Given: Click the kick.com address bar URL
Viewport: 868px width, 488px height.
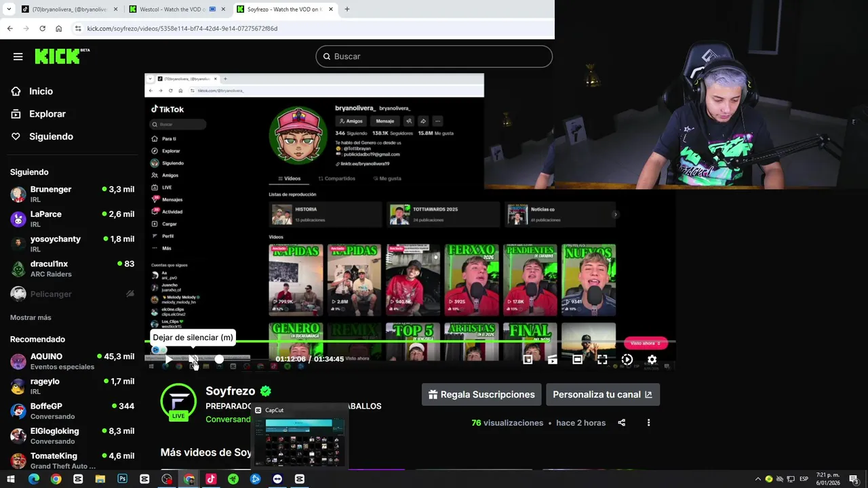Looking at the screenshot, I should pyautogui.click(x=182, y=28).
